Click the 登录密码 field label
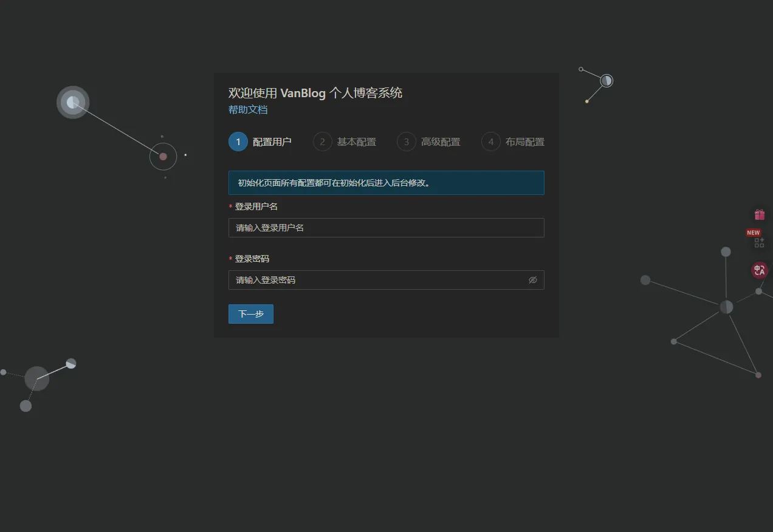Screen dimensions: 773x532 pyautogui.click(x=252, y=259)
